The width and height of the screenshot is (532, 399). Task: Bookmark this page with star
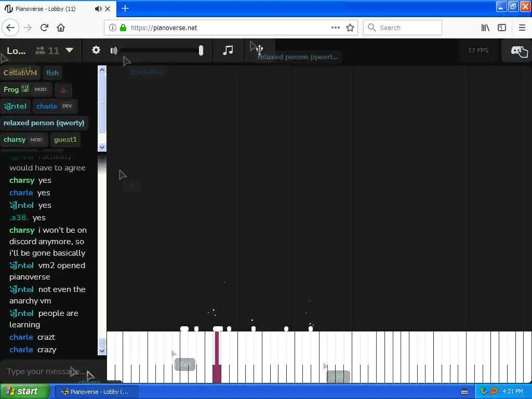[350, 28]
